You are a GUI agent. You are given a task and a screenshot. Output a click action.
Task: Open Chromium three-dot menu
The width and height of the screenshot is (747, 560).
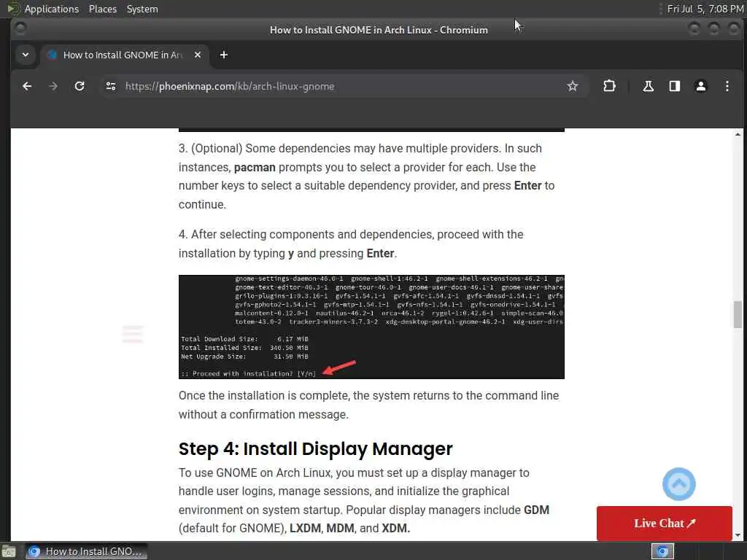pos(727,86)
